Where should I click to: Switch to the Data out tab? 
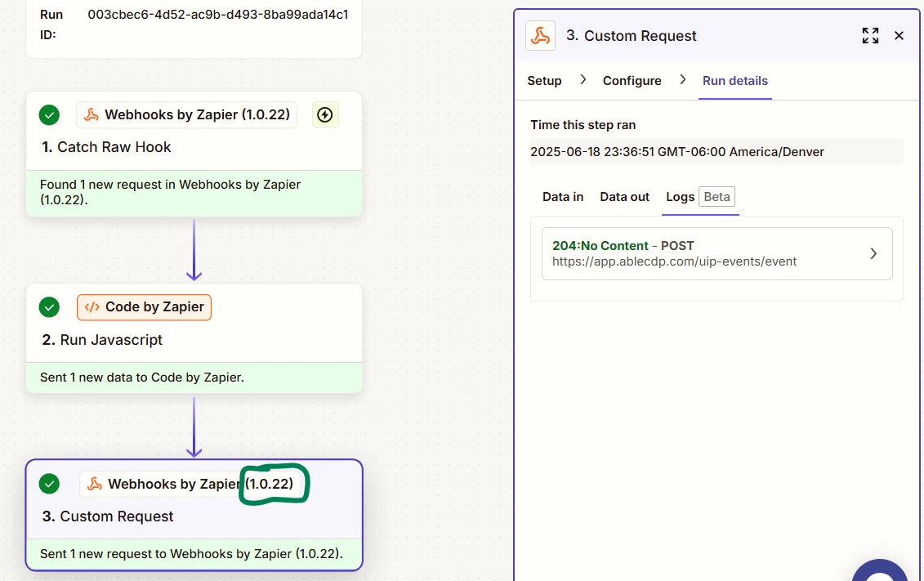tap(625, 197)
